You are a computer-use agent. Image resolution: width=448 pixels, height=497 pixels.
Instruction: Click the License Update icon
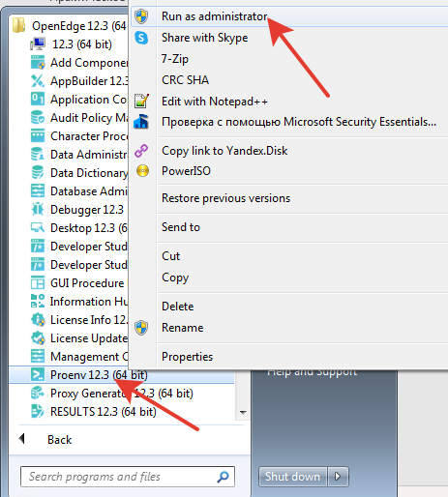[x=38, y=338]
